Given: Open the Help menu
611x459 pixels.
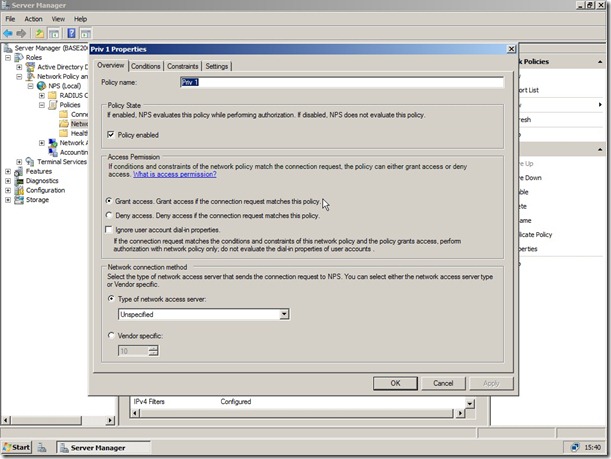Looking at the screenshot, I should click(80, 19).
